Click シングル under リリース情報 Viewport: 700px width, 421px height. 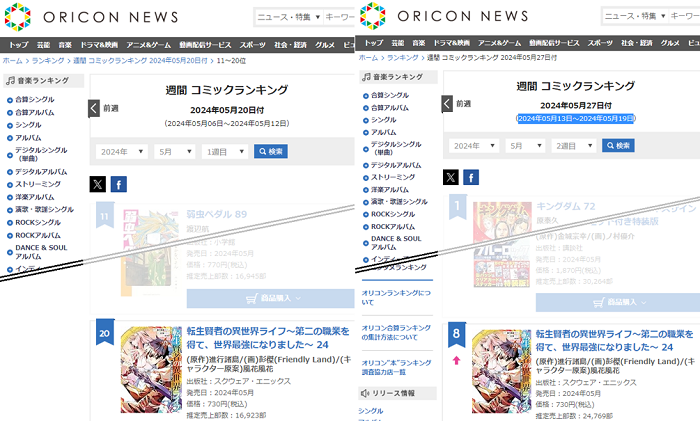pyautogui.click(x=371, y=411)
